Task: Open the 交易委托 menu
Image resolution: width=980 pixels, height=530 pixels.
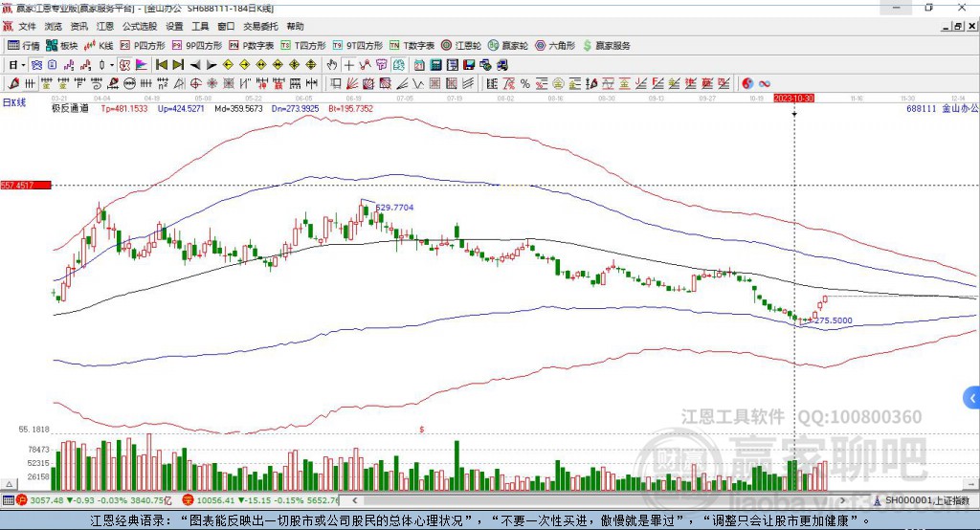Action: click(260, 26)
